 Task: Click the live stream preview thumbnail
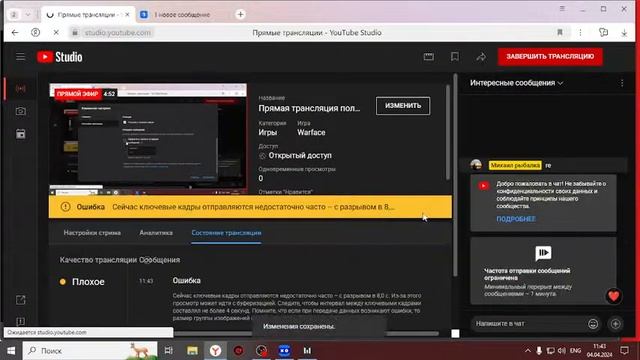coord(148,139)
